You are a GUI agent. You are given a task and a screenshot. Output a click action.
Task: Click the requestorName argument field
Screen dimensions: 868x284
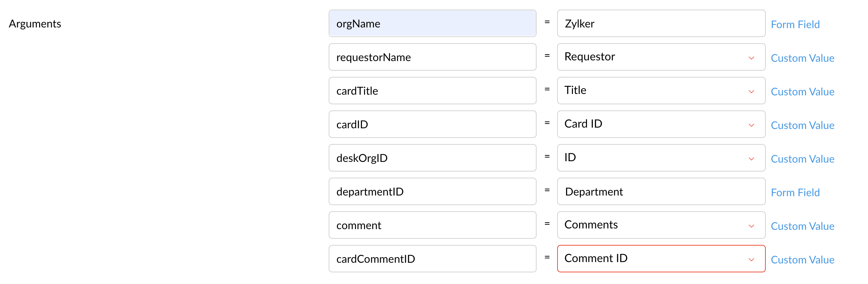click(x=432, y=57)
